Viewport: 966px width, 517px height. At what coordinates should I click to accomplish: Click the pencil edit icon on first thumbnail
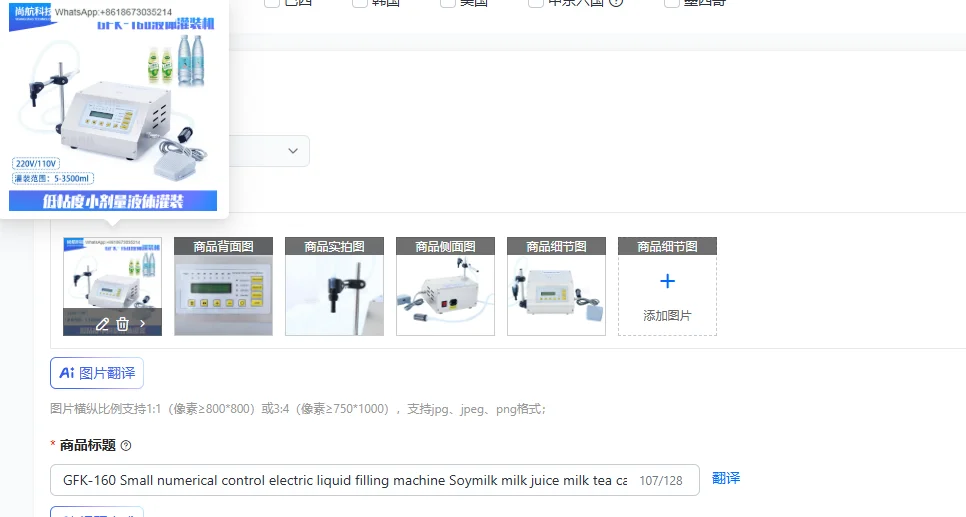pos(102,324)
